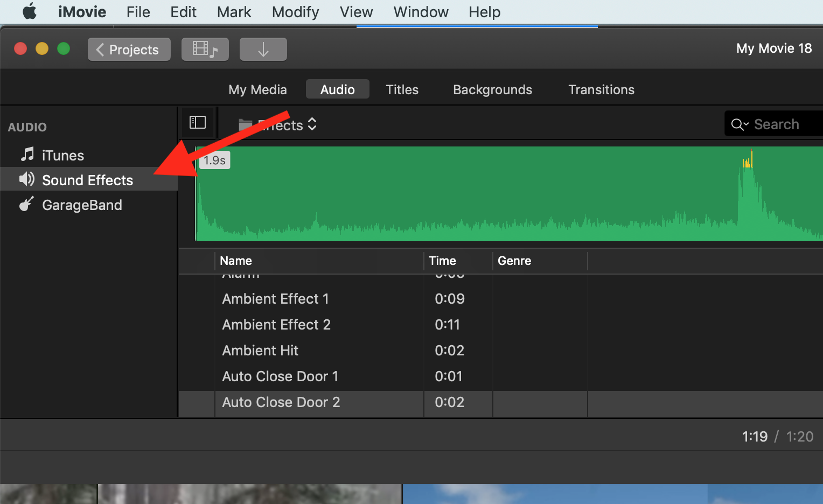Screen dimensions: 823x504
Task: Click the media library filmstrip and music icon
Action: (205, 50)
